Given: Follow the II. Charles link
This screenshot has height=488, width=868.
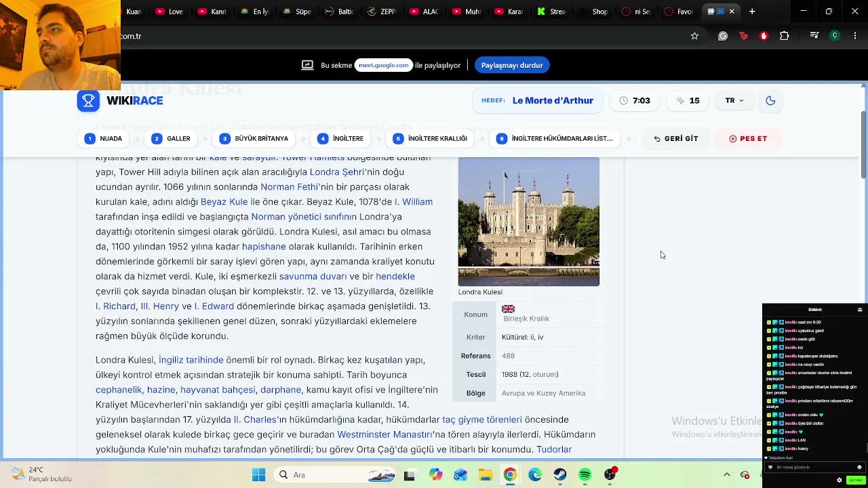Looking at the screenshot, I should click(255, 420).
